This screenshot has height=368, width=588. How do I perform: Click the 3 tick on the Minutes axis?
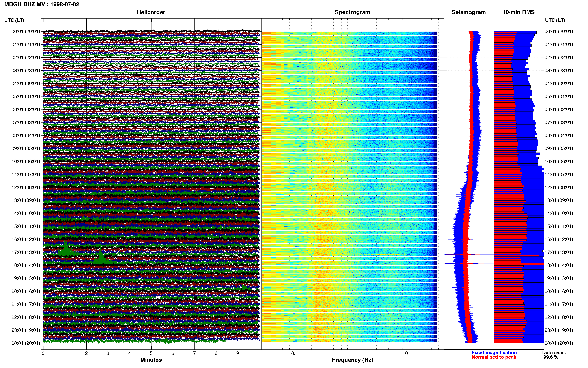point(108,353)
